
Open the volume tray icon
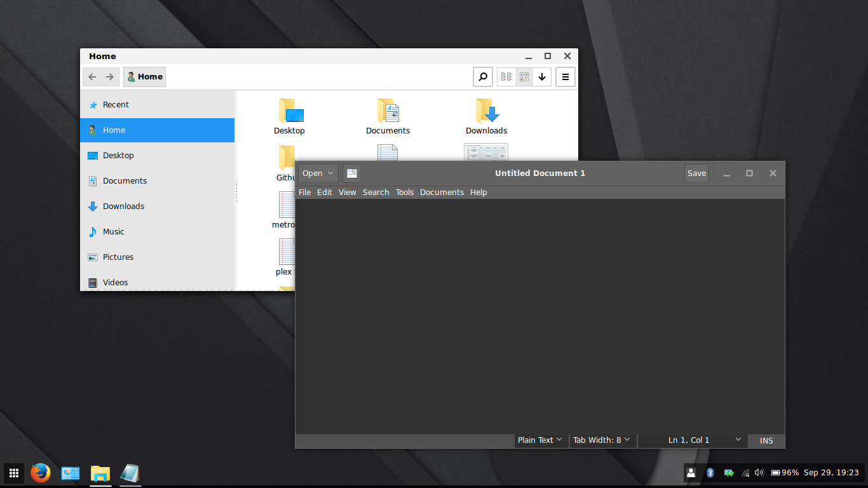[759, 473]
